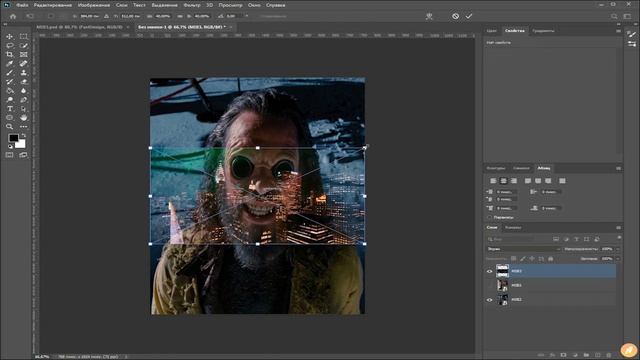The width and height of the screenshot is (640, 360).
Task: Select the Frame tool
Action: (x=24, y=55)
